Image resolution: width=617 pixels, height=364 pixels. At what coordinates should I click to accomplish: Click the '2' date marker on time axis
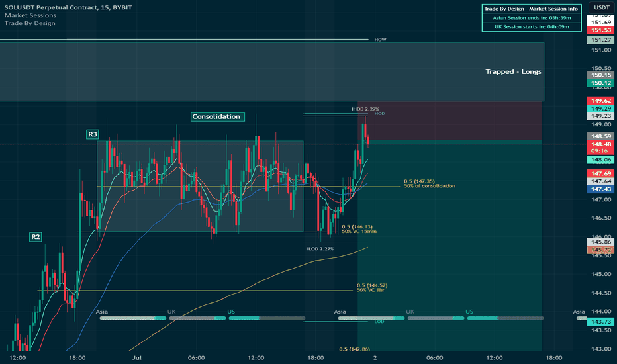point(375,357)
